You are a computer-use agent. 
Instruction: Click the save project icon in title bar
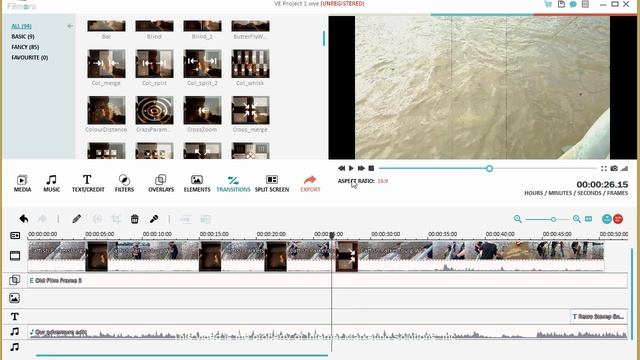(x=561, y=4)
